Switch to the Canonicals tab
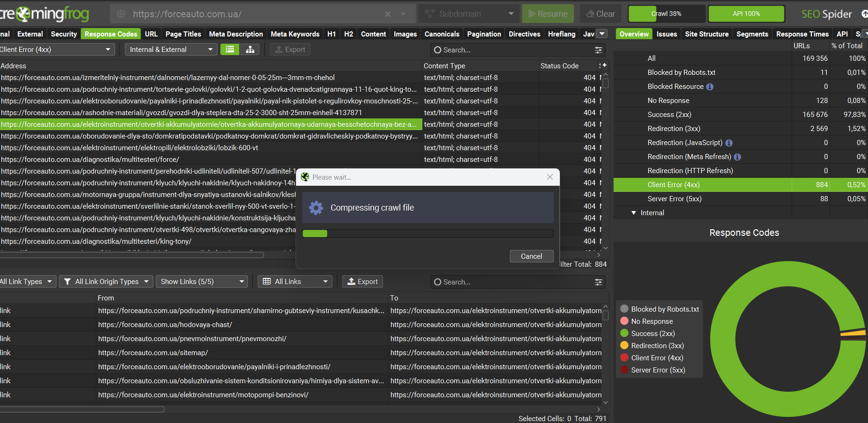This screenshot has width=868, height=423. 442,34
